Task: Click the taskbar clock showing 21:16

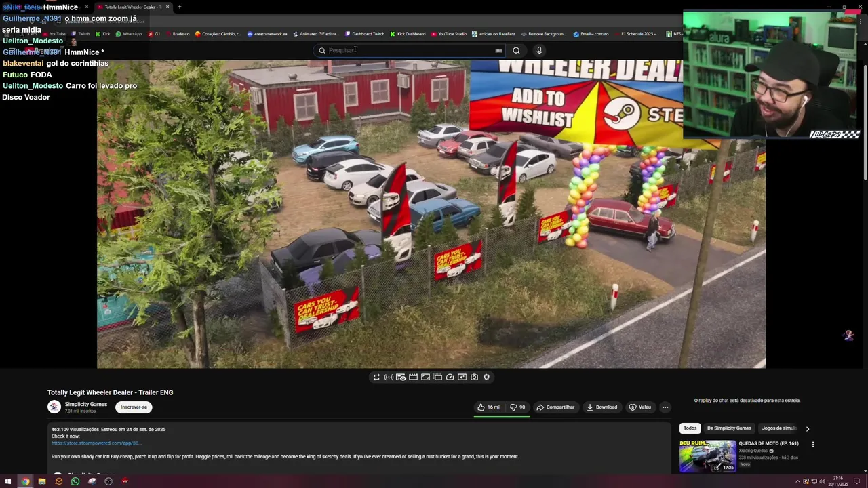Action: click(x=838, y=481)
